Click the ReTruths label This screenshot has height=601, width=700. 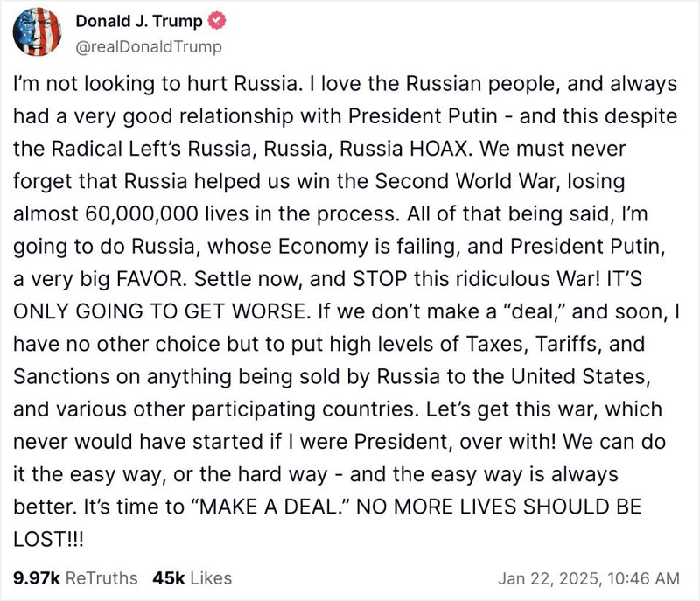point(101,577)
